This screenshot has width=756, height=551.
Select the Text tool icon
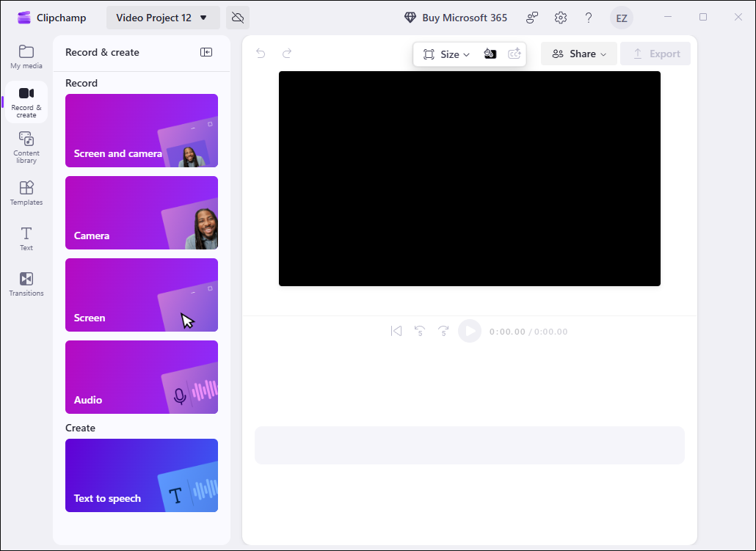pos(26,238)
